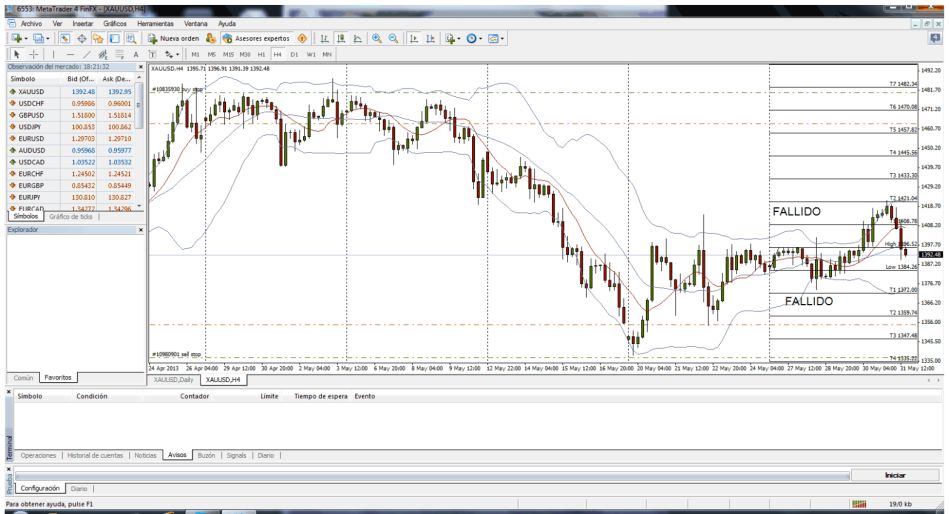Click the Zoom Out magnifier icon
The image size is (949, 514).
click(394, 38)
